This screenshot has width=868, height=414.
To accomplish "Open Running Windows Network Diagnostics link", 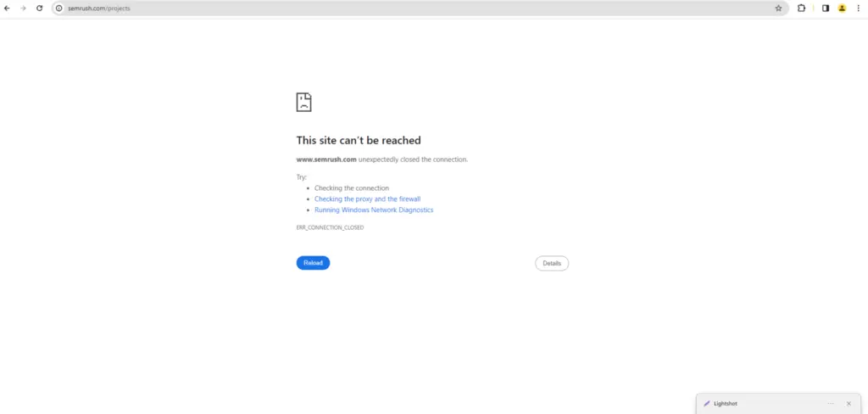I will (x=374, y=210).
